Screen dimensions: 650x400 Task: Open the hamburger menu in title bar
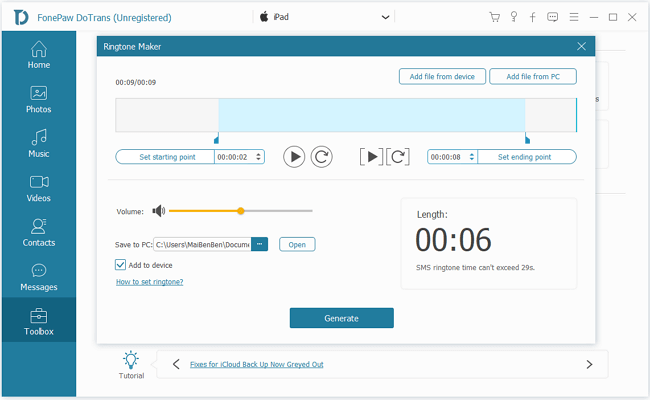[572, 17]
